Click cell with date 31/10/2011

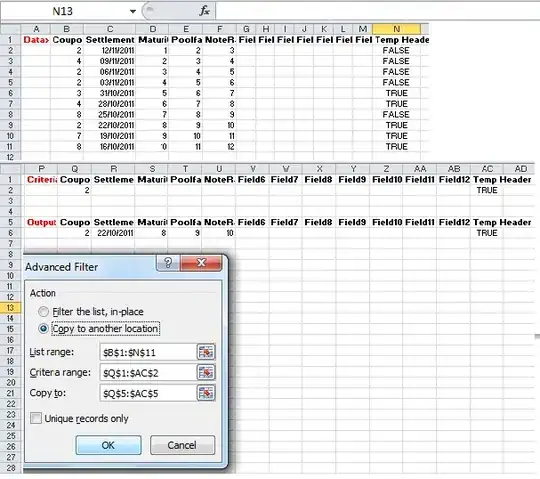pos(110,93)
